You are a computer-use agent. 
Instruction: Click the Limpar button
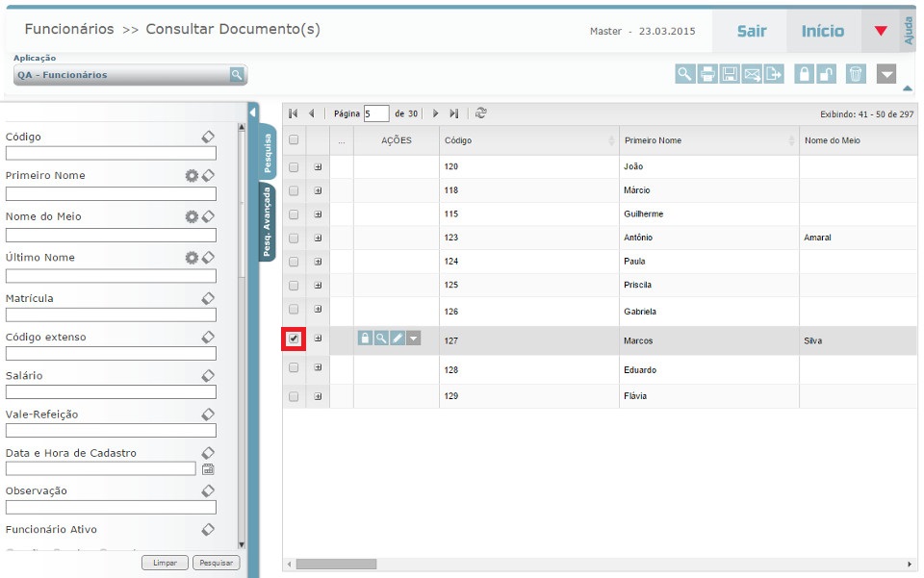[165, 563]
